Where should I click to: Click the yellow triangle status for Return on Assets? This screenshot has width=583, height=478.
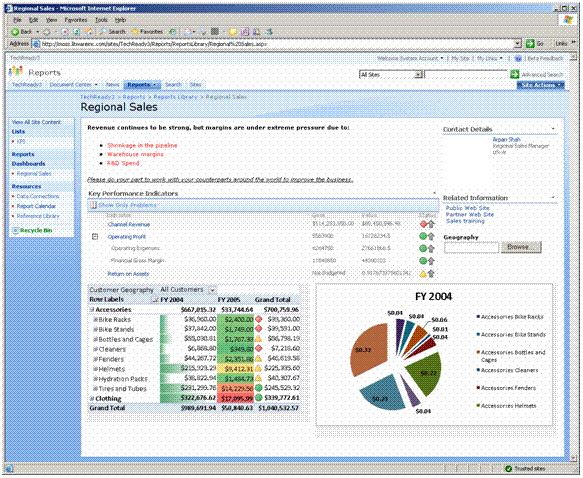click(x=423, y=274)
